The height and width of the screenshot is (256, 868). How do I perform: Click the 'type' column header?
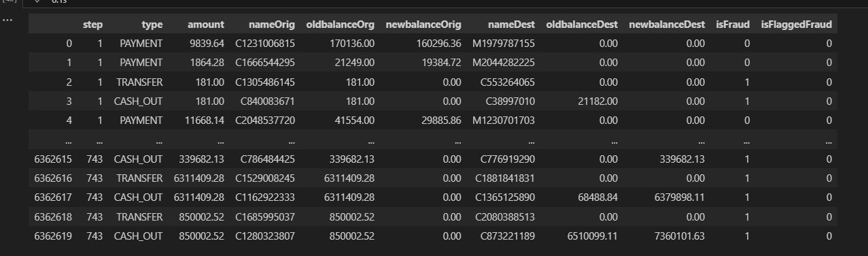(152, 25)
